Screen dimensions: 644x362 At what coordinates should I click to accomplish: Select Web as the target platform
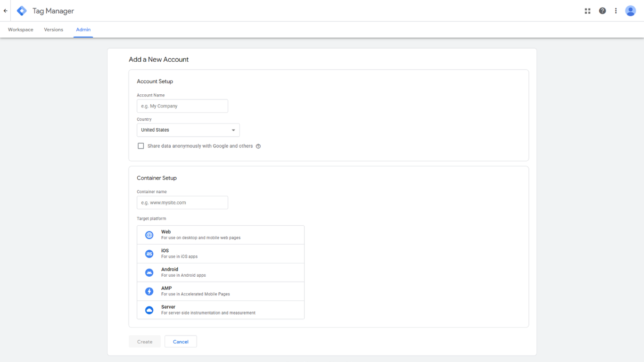click(220, 234)
